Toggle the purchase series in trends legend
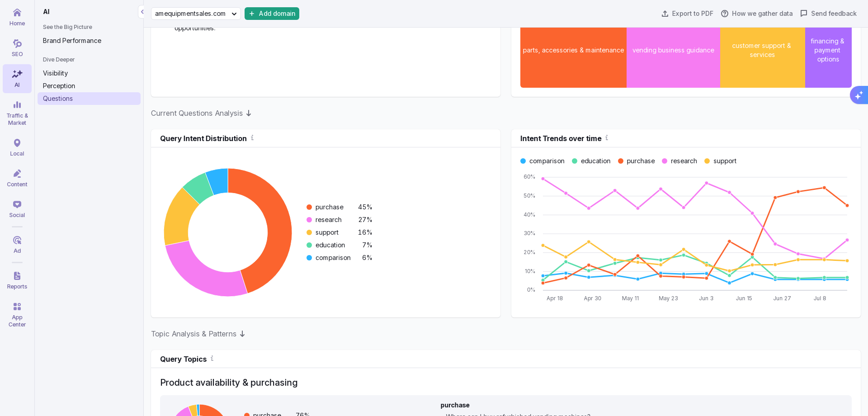This screenshot has height=416, width=868. [636, 161]
